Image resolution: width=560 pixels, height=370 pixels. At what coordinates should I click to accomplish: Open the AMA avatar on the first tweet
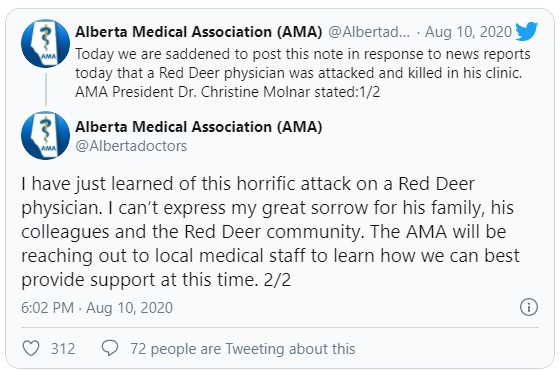45,44
